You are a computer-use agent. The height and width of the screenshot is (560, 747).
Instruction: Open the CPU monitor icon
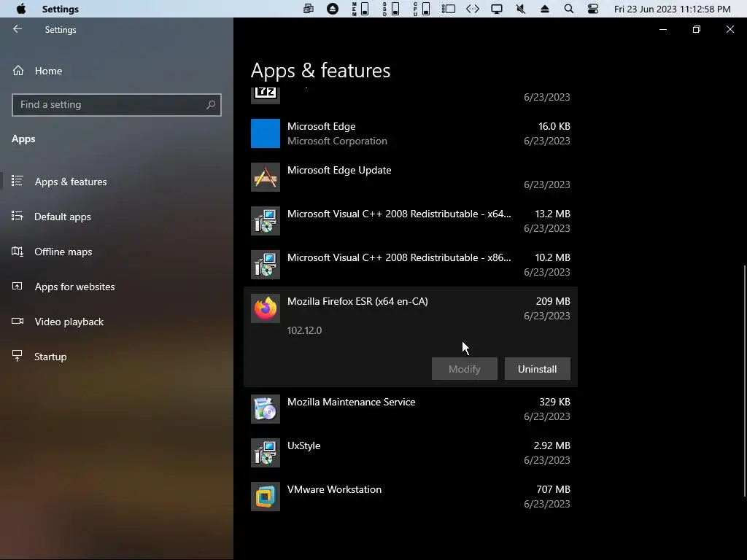(421, 9)
